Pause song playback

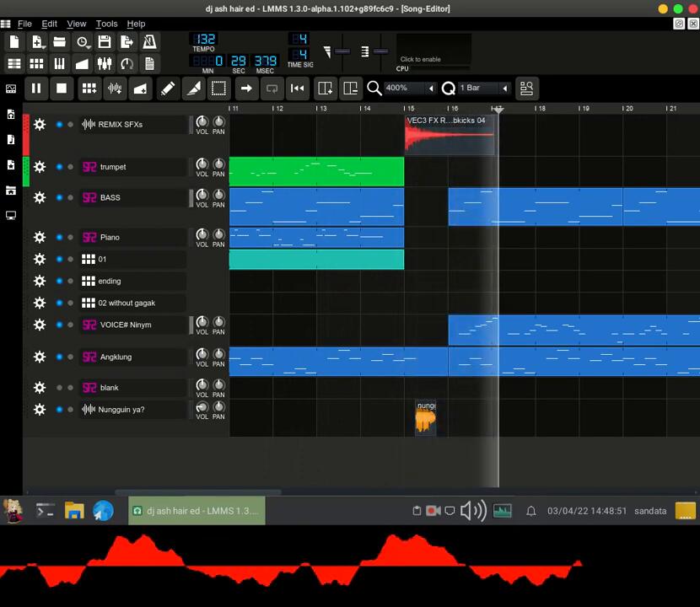coord(36,88)
